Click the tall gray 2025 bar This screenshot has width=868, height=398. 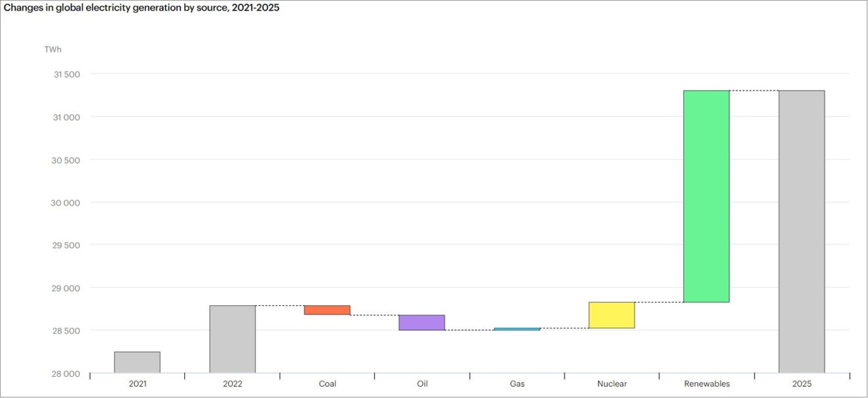click(802, 232)
